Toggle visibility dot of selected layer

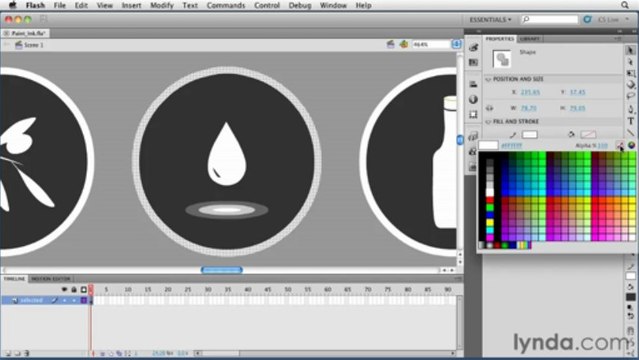point(64,300)
